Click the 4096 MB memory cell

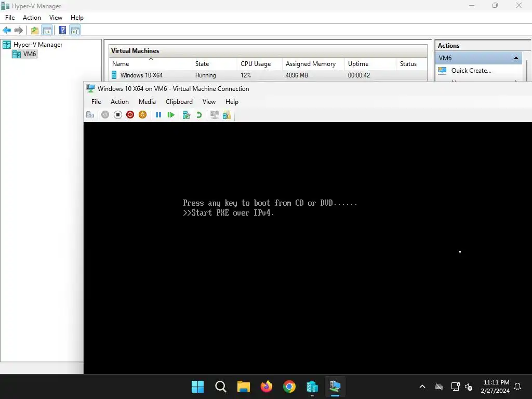tap(297, 75)
